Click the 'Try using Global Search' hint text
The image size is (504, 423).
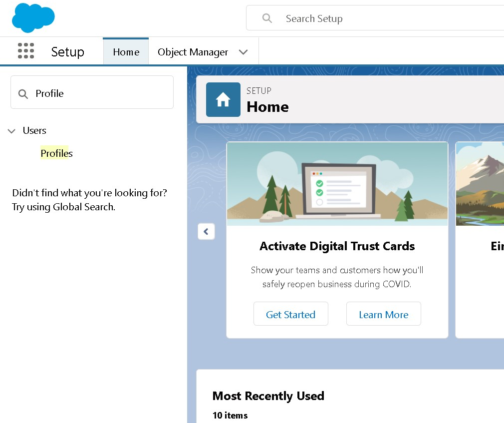click(64, 207)
